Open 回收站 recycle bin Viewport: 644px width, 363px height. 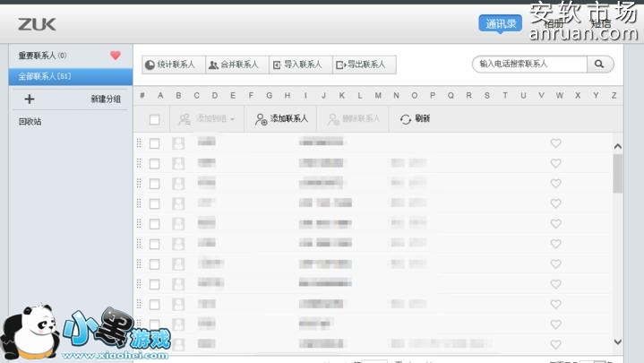(30, 122)
